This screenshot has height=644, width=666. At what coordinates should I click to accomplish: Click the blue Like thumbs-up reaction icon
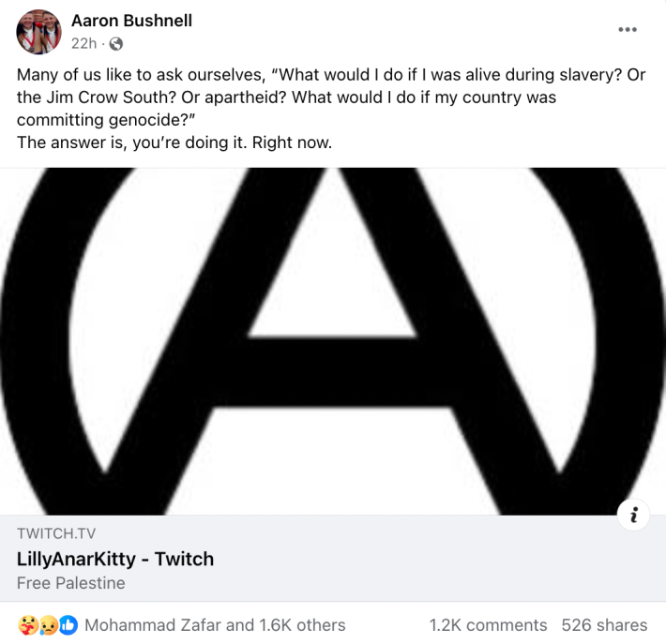(x=68, y=625)
